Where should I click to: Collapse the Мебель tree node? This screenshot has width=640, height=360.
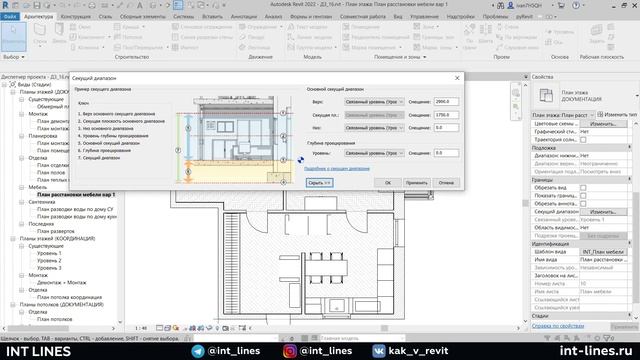coord(22,187)
